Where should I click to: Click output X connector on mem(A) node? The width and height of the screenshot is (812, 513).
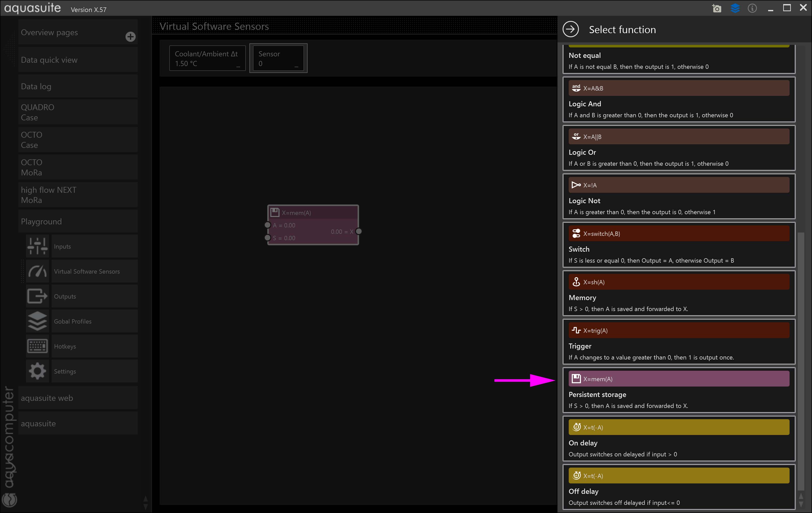point(359,231)
